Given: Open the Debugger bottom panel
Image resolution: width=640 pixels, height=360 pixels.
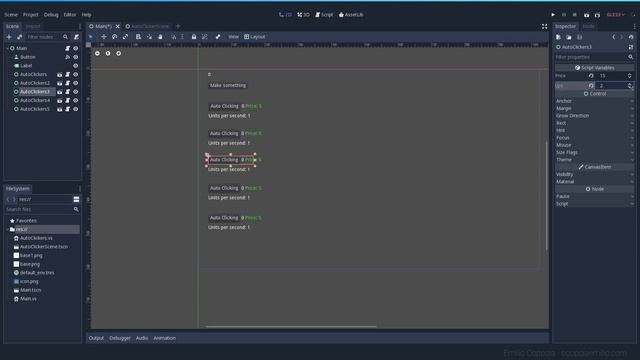Looking at the screenshot, I should [x=120, y=338].
